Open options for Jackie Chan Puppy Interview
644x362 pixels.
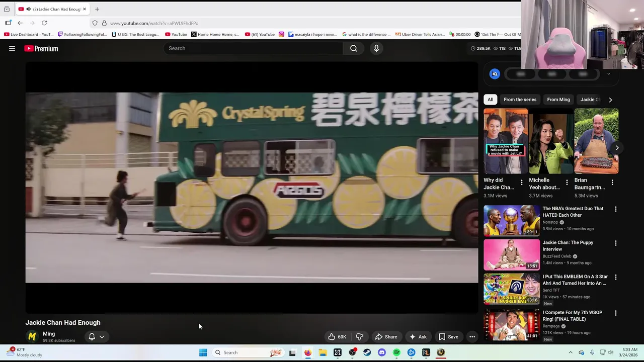point(615,243)
